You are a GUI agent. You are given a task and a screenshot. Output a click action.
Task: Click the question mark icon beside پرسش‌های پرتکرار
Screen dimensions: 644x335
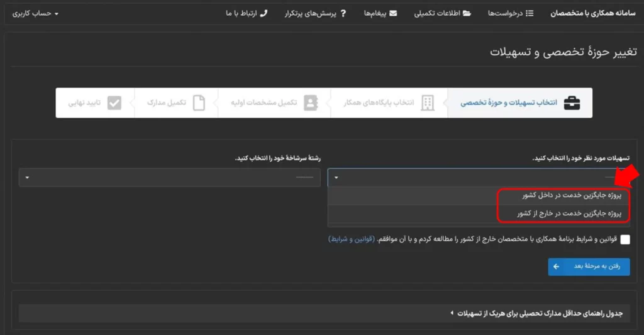click(343, 13)
